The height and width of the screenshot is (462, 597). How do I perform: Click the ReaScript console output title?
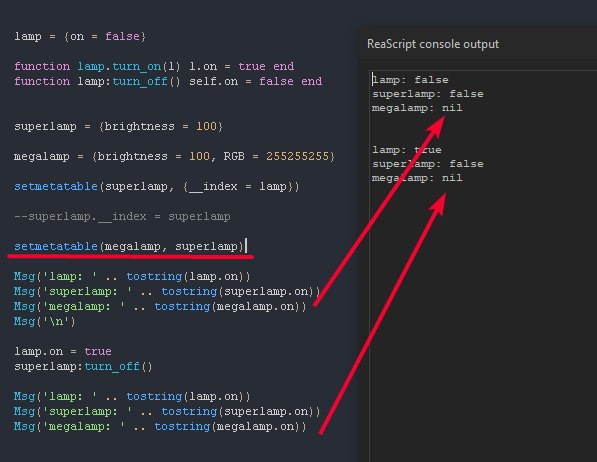[x=433, y=44]
